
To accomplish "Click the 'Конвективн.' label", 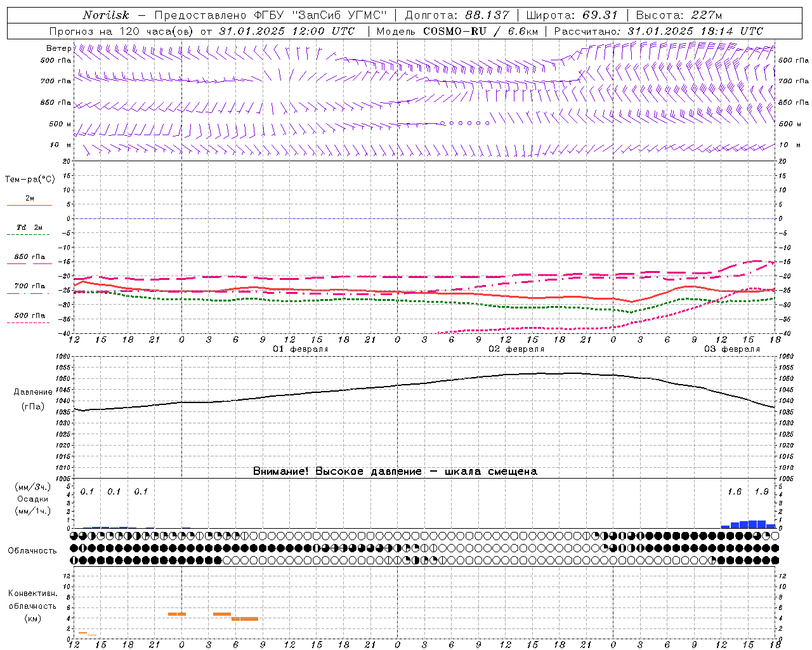I will (33, 594).
